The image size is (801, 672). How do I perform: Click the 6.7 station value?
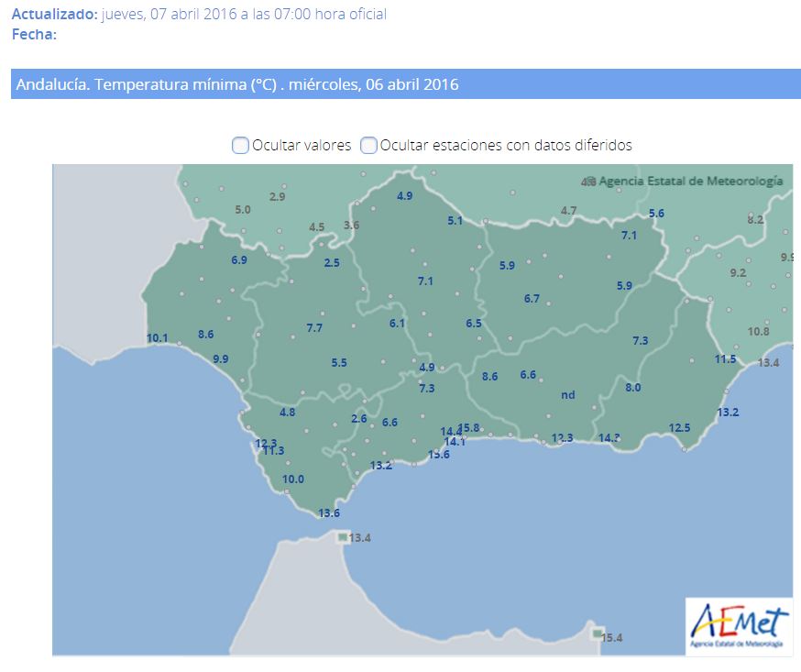[532, 299]
